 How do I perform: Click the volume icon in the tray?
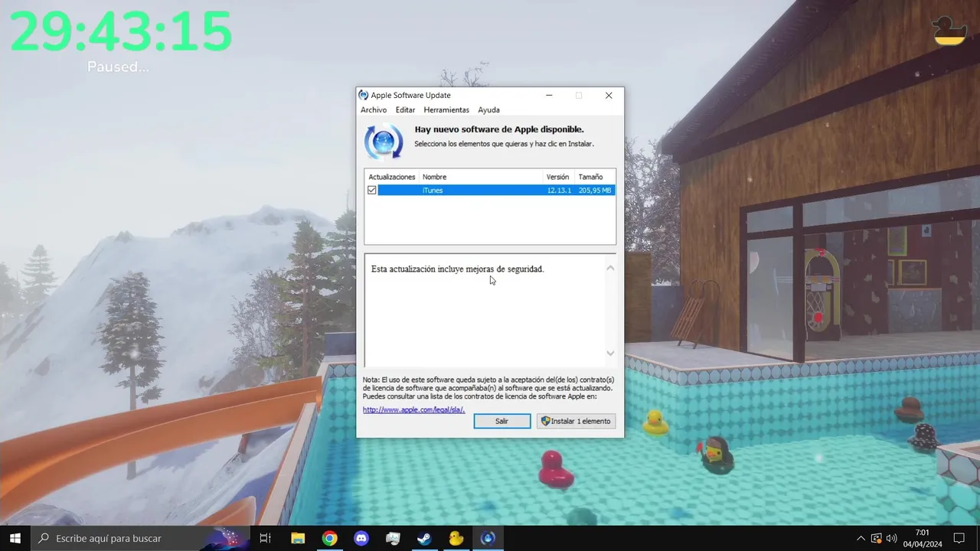point(891,538)
